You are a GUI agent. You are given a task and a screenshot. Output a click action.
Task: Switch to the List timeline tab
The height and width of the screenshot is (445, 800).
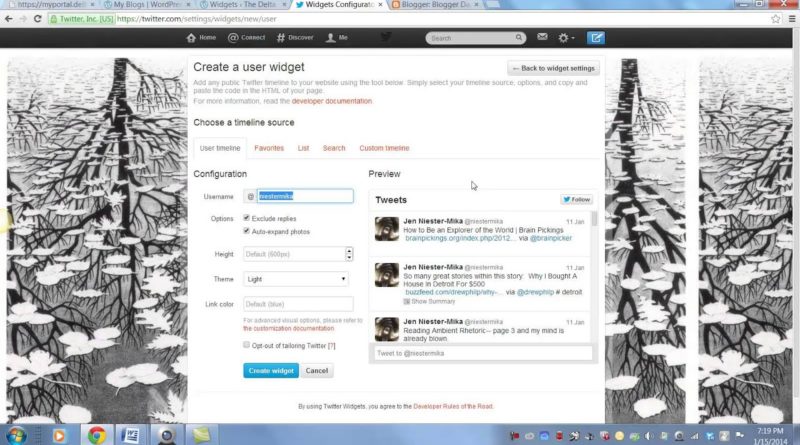pyautogui.click(x=303, y=148)
